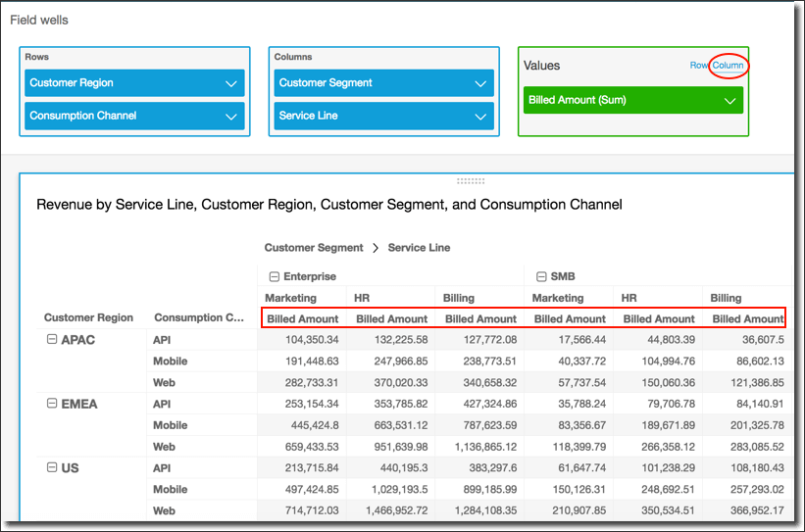Click Consumption Channel field pill
Screen dimensions: 805x532
tap(134, 116)
